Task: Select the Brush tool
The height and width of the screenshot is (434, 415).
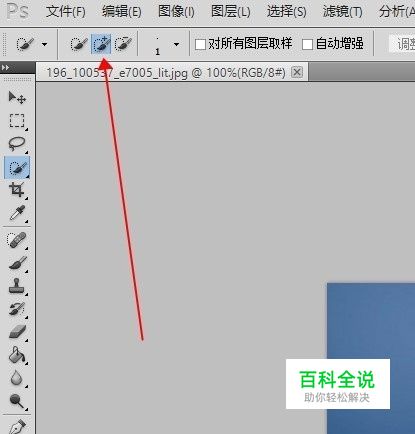Action: 17,263
